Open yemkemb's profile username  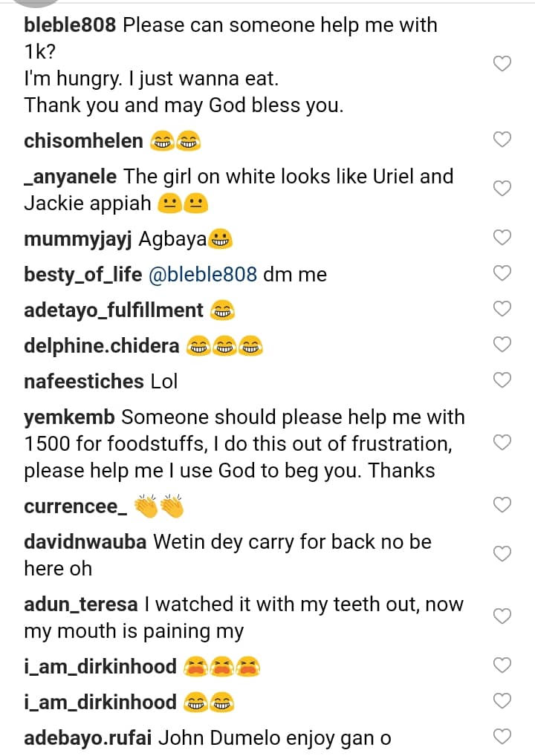tap(68, 417)
